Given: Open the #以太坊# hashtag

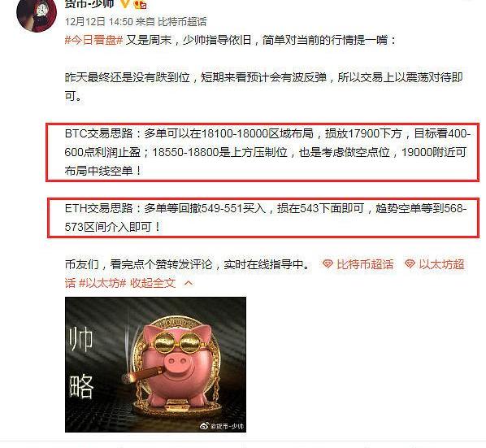Looking at the screenshot, I should (102, 283).
